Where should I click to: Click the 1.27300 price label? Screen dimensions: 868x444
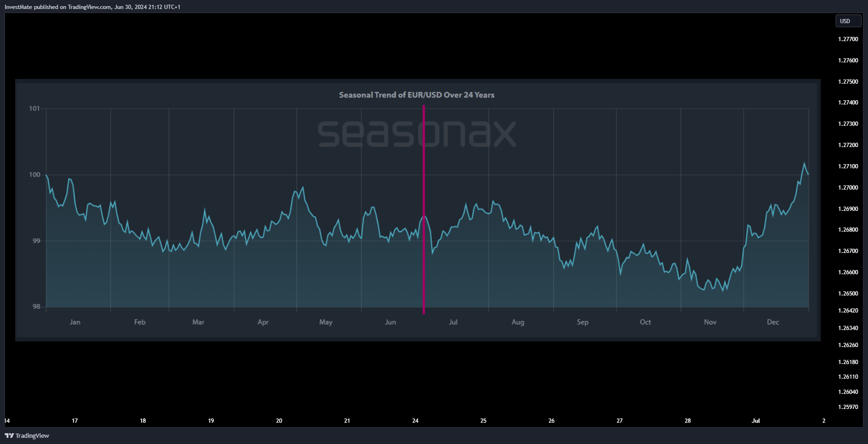[x=848, y=124]
